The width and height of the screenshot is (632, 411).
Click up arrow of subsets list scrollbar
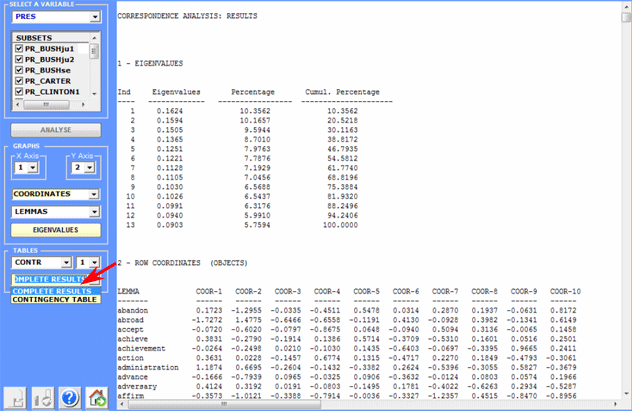pos(94,38)
